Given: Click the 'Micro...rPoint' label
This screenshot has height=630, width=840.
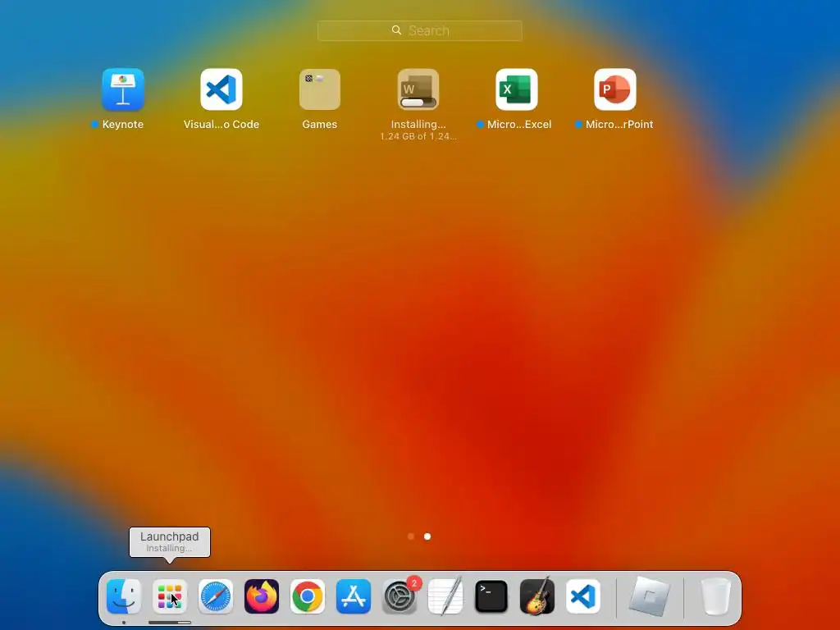Looking at the screenshot, I should coord(619,125).
